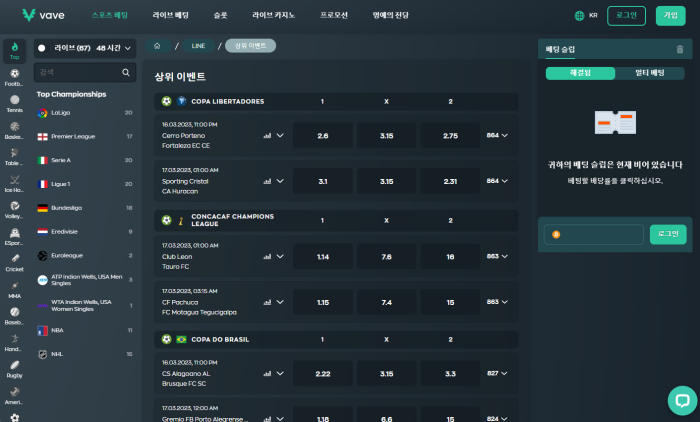Expand 864 markets for Cerro Porteno
Viewport: 700px width, 422px height.
coord(497,135)
